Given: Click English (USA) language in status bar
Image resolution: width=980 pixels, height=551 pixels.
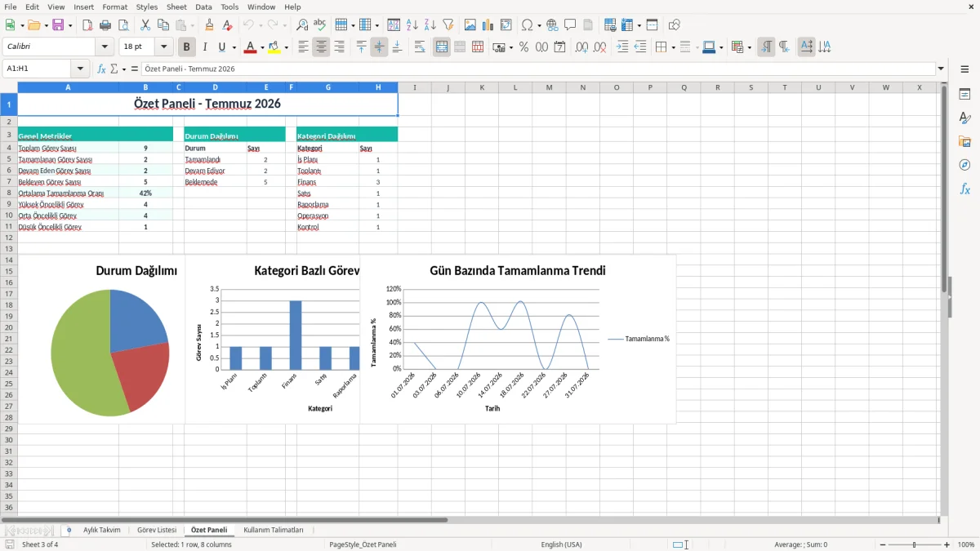Looking at the screenshot, I should coord(561,544).
